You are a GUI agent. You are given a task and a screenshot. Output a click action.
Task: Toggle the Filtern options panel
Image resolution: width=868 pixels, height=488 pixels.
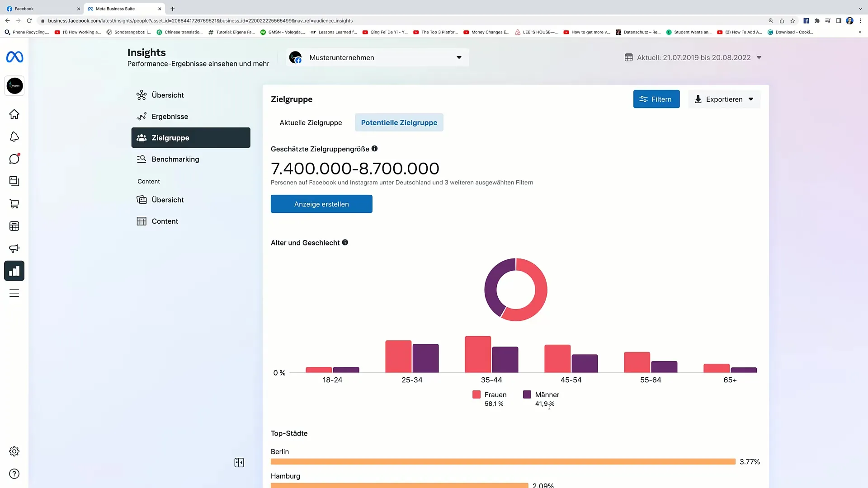click(656, 99)
